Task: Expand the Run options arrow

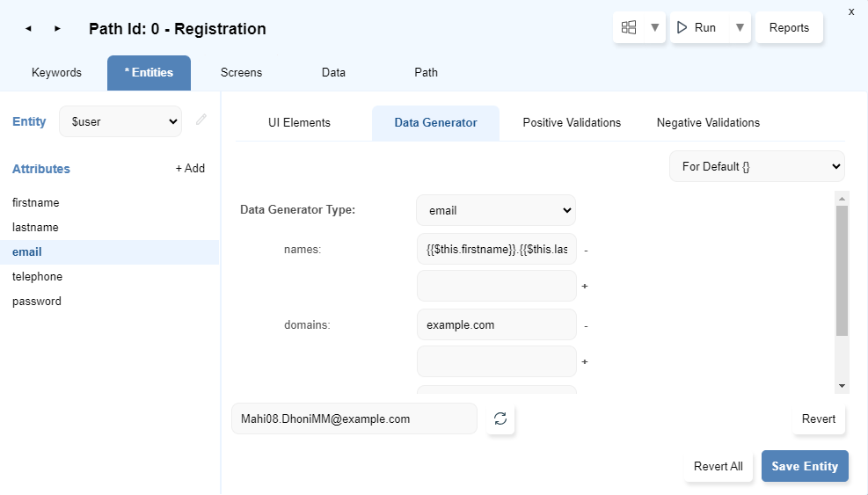Action: (740, 27)
